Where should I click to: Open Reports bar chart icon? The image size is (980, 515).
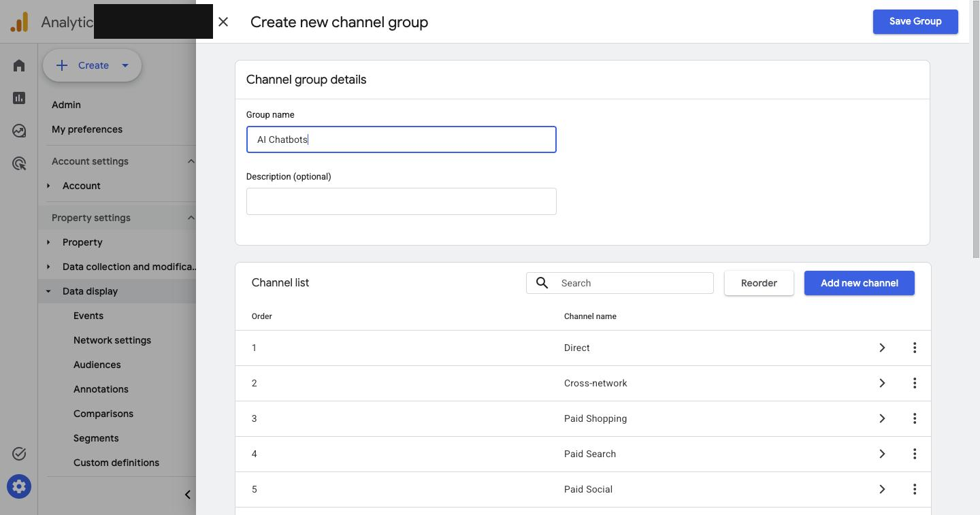coord(19,98)
